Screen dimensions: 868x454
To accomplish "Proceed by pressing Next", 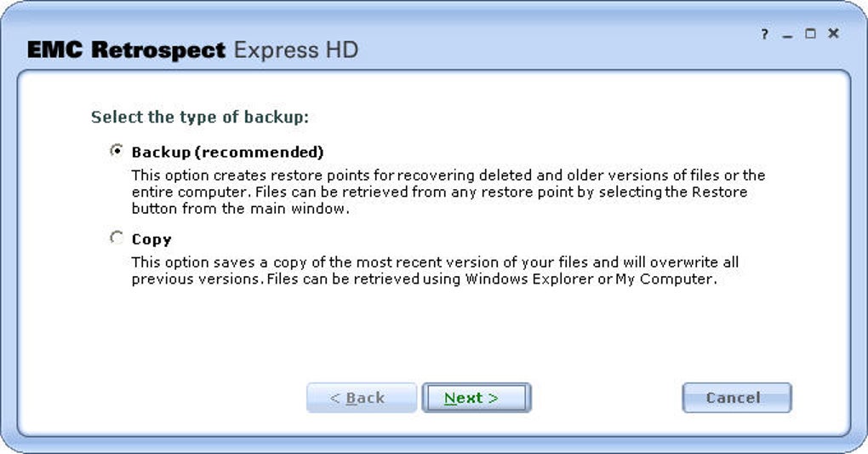I will tap(477, 398).
